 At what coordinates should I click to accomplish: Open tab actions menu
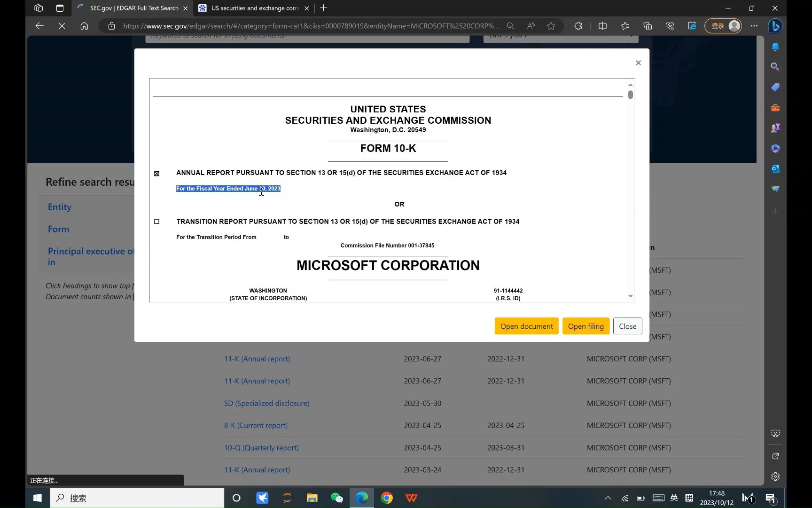(60, 8)
